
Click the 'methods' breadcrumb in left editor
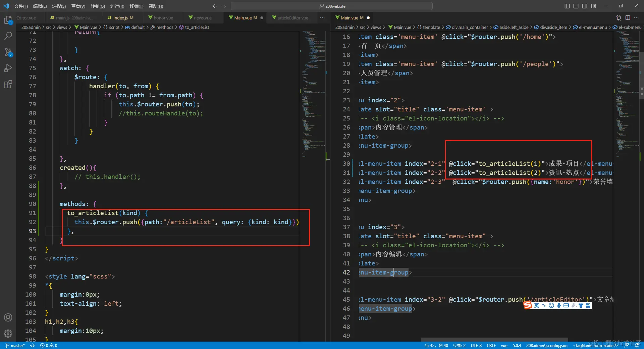[165, 27]
